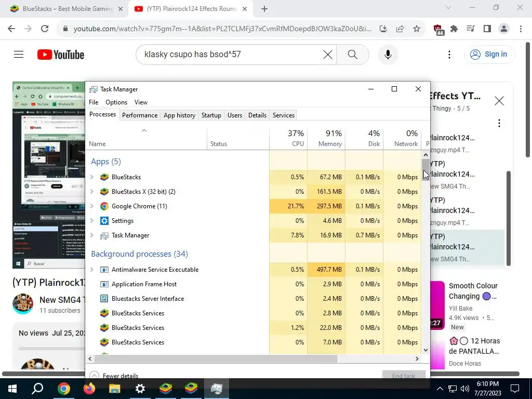Screen dimensions: 532x399
Task: Open Chrome media controls icon
Action: (471, 29)
